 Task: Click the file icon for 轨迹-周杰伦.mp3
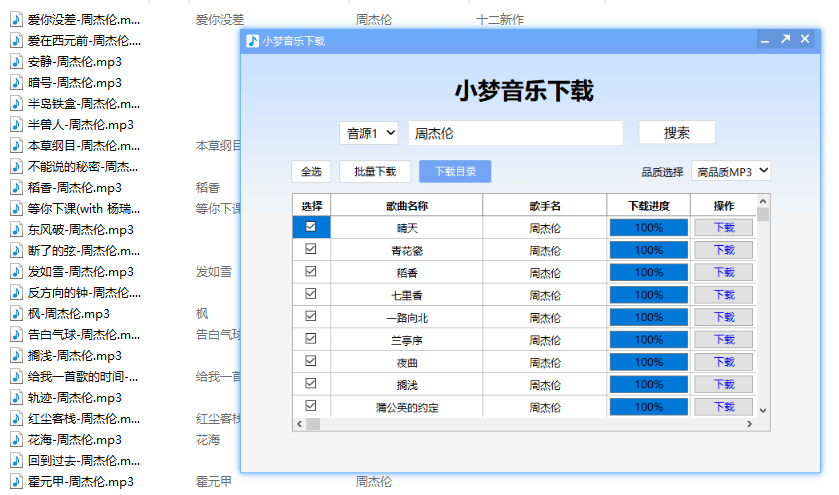pyautogui.click(x=16, y=397)
